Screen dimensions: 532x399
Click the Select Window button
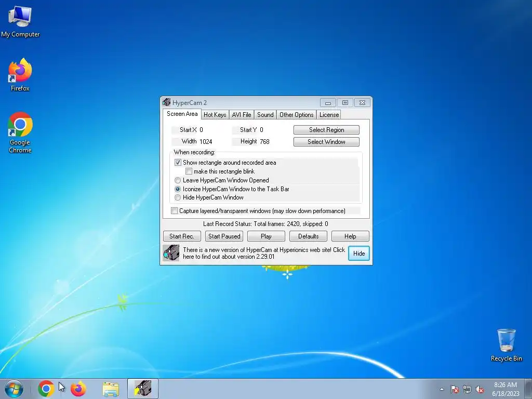click(326, 142)
